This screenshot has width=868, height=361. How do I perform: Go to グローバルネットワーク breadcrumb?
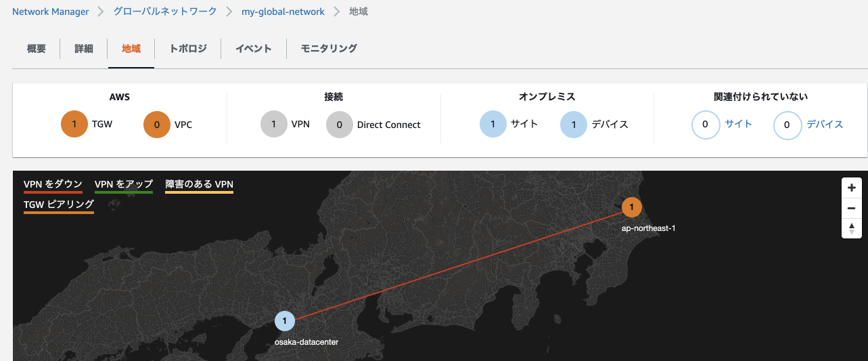click(x=166, y=12)
